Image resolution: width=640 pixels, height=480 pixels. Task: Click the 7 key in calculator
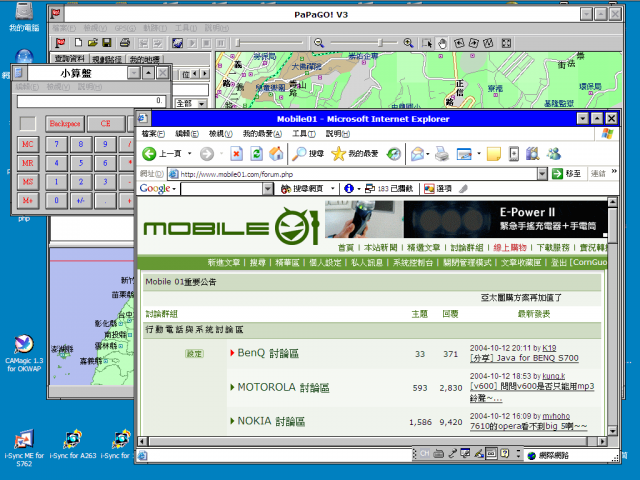(56, 144)
